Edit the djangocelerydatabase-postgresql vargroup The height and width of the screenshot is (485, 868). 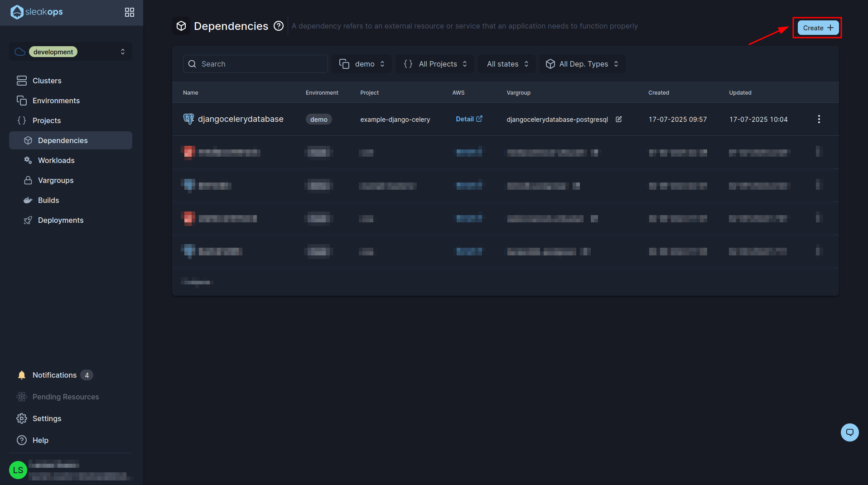point(619,119)
